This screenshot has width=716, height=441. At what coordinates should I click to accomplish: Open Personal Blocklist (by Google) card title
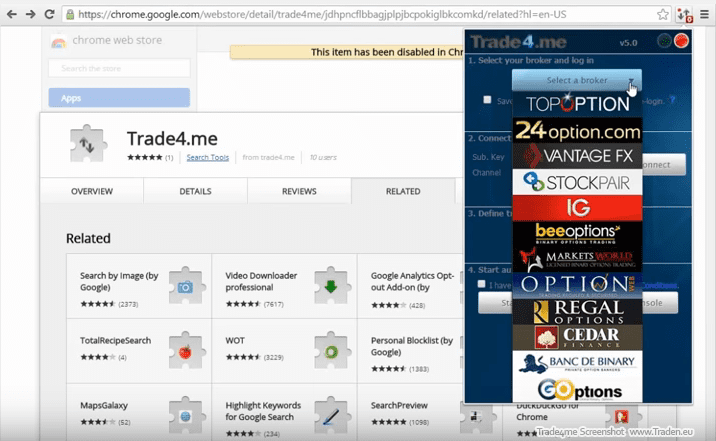[x=412, y=346]
